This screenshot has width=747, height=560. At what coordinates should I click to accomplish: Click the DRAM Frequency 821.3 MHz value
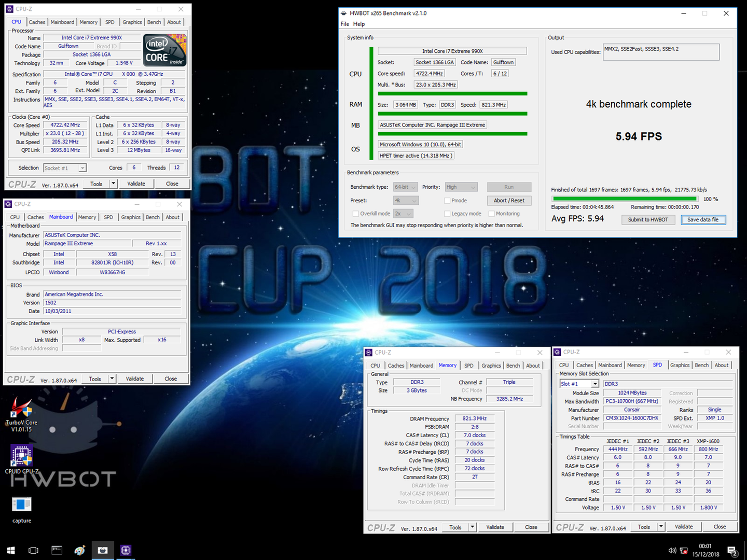(475, 418)
